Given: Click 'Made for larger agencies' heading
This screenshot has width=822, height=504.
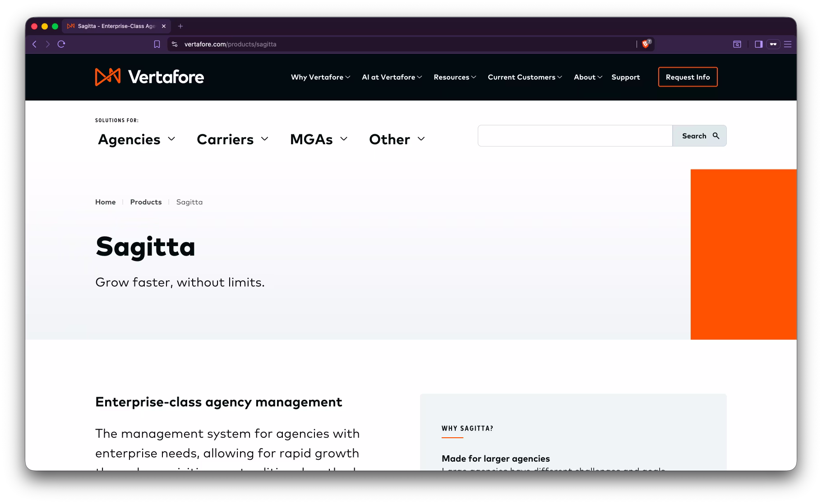Looking at the screenshot, I should [x=496, y=458].
